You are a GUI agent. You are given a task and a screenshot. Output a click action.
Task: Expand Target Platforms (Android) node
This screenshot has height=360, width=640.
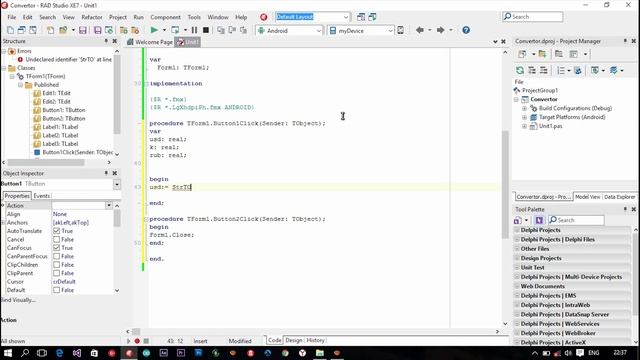(x=524, y=118)
